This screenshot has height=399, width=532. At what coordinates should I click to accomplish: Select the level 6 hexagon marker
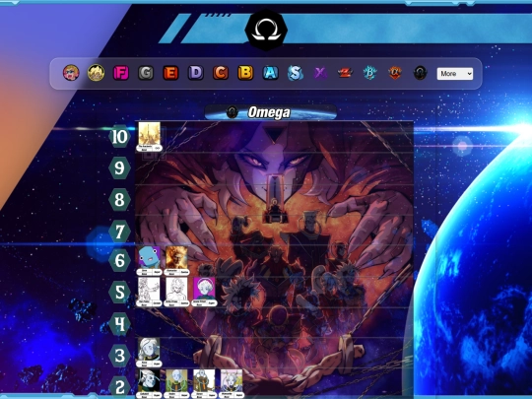(119, 260)
